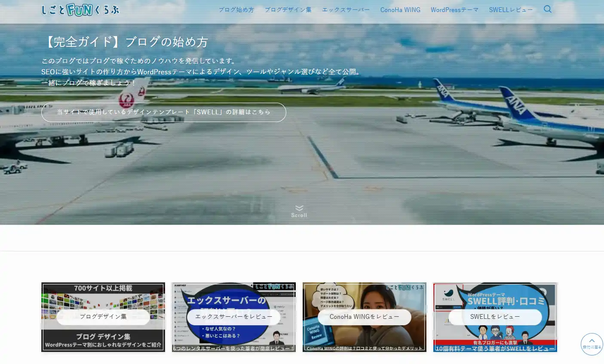Open SWELLレビュー in the header menu

point(510,9)
